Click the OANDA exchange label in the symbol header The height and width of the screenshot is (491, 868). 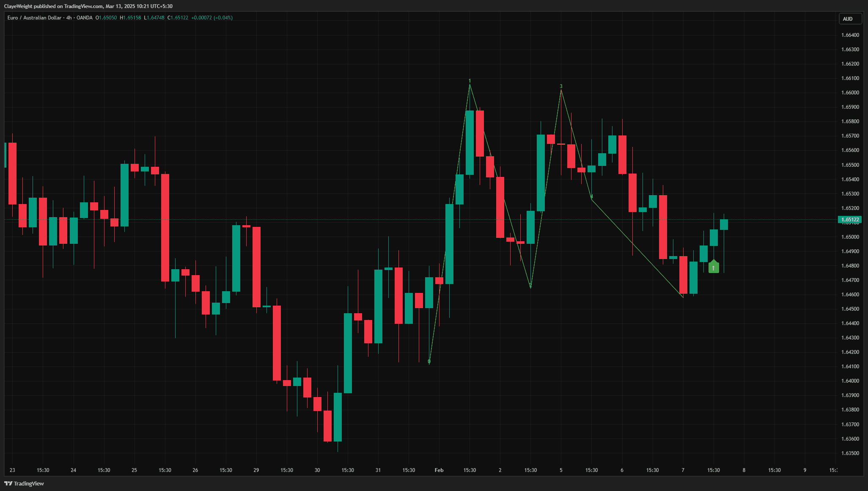pos(85,18)
